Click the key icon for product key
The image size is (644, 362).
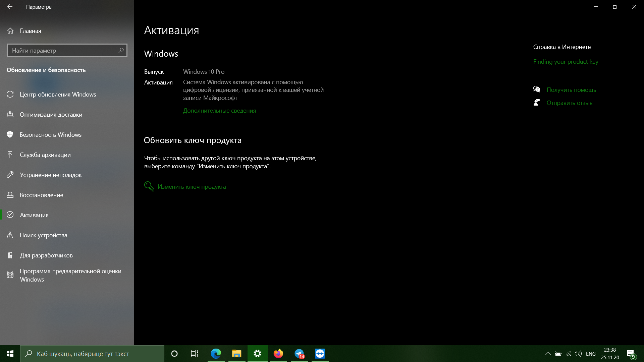pyautogui.click(x=149, y=186)
